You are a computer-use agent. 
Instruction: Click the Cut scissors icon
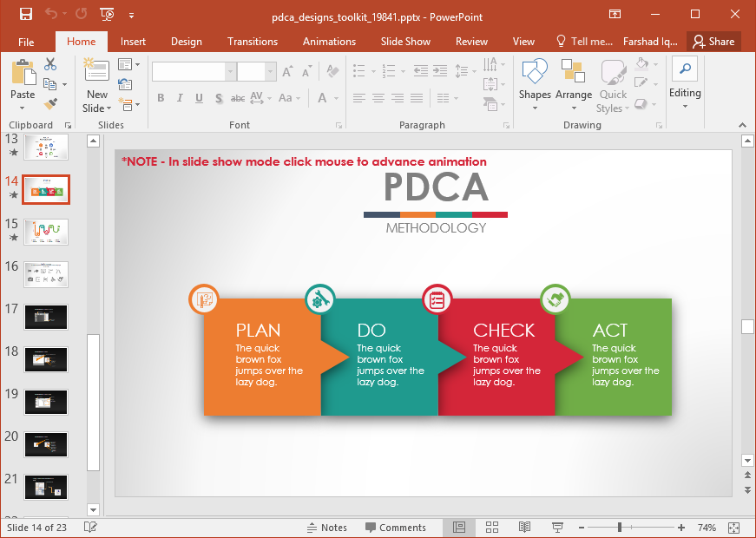click(50, 64)
